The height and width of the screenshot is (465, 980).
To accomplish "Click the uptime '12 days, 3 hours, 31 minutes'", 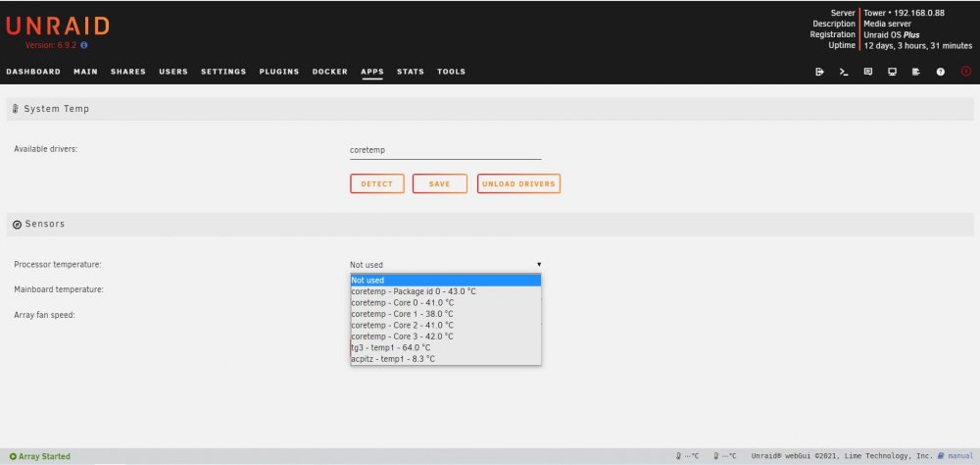I will click(x=917, y=46).
